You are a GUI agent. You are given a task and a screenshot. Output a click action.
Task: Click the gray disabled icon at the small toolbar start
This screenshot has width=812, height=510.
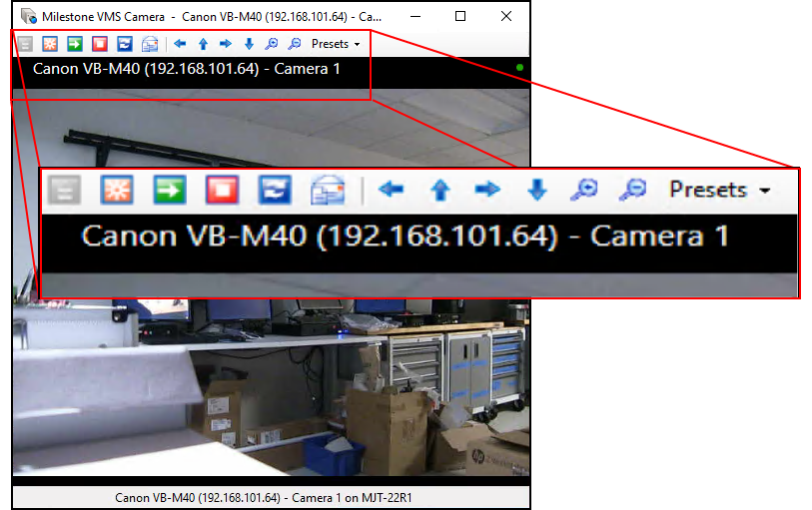click(x=25, y=44)
